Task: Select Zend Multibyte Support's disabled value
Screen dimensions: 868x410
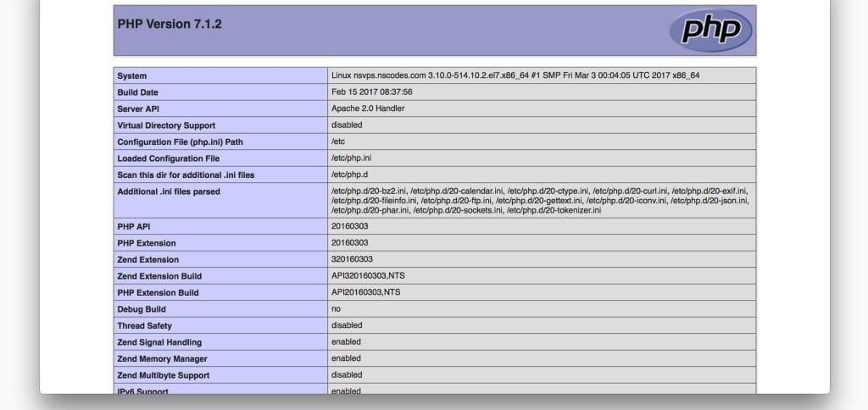Action: pos(347,376)
